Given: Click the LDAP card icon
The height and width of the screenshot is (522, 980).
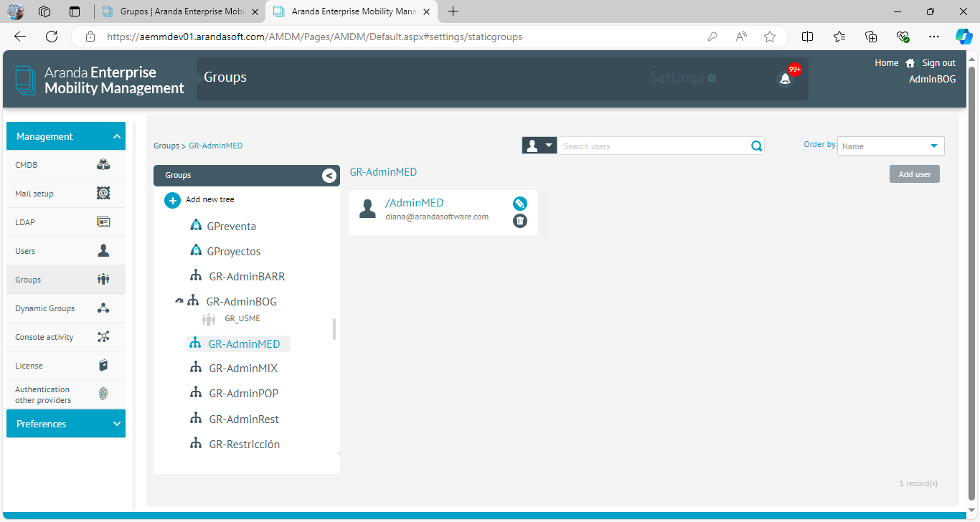Looking at the screenshot, I should (103, 222).
